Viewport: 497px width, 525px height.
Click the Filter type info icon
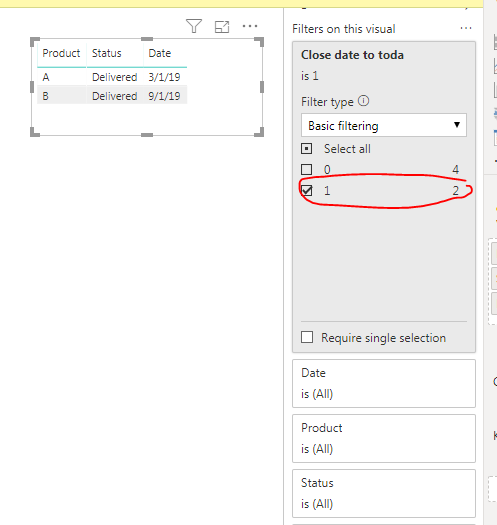click(363, 101)
